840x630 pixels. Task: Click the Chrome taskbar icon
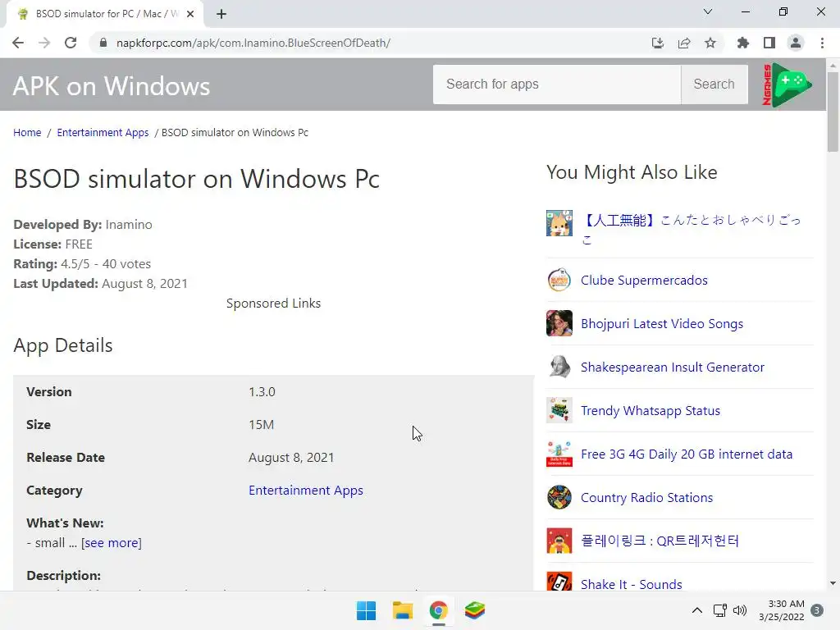[438, 610]
